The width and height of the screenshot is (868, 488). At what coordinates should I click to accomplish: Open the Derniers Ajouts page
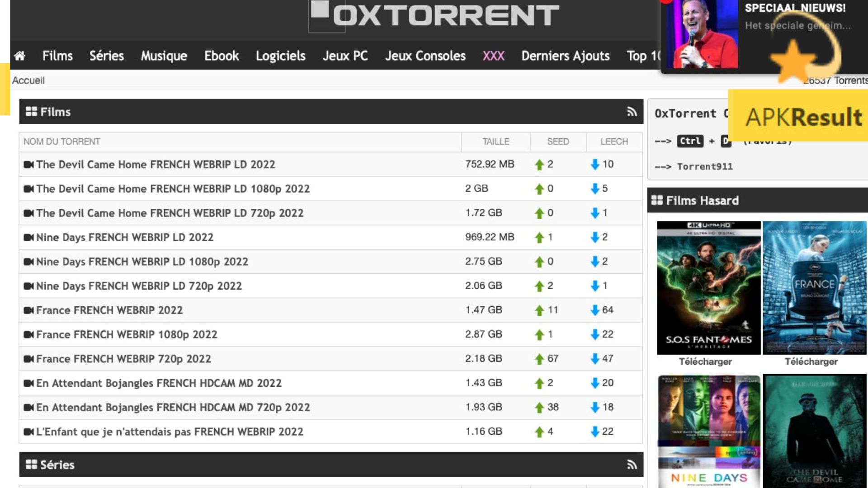[566, 56]
